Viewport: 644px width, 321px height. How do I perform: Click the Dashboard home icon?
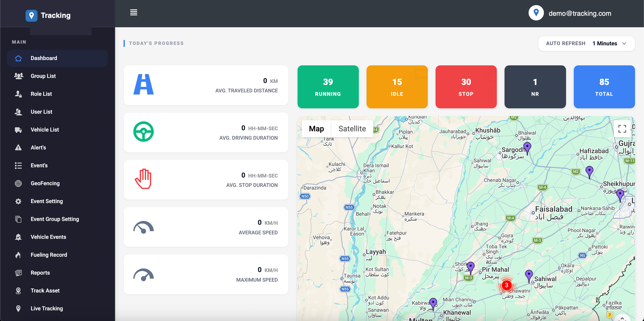coord(18,58)
